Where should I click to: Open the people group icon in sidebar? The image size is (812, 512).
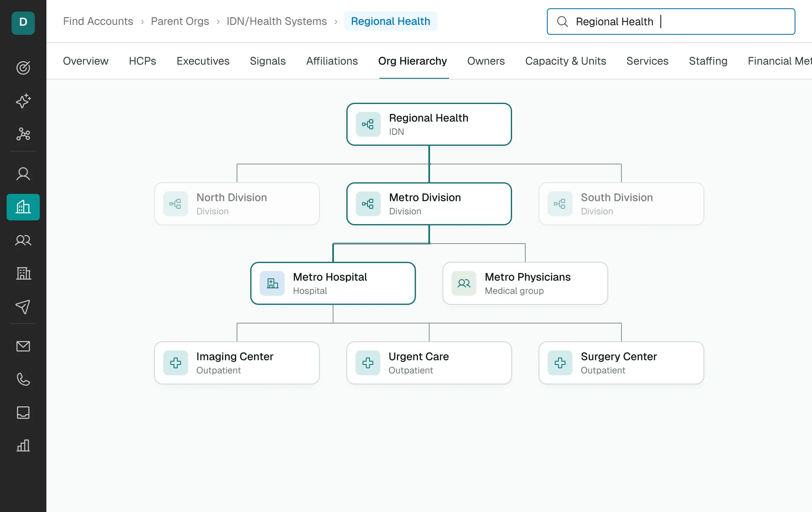pos(23,240)
